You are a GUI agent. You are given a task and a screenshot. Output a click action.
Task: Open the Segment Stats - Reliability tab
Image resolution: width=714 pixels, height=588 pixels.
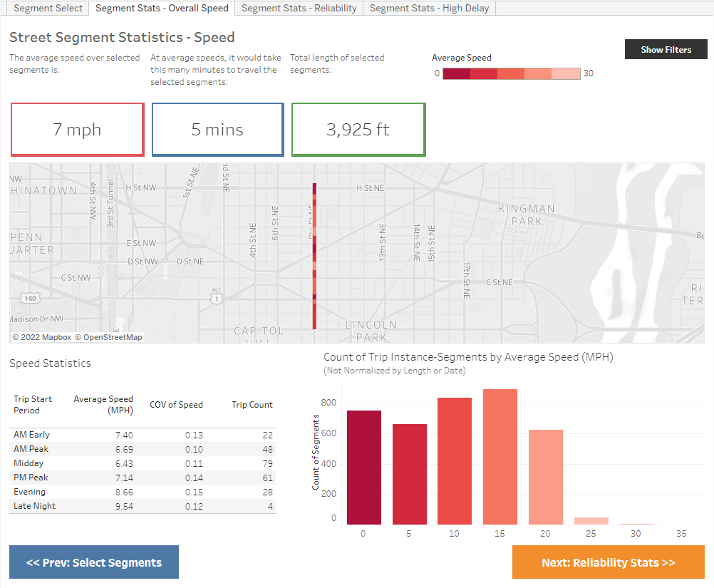pos(298,8)
